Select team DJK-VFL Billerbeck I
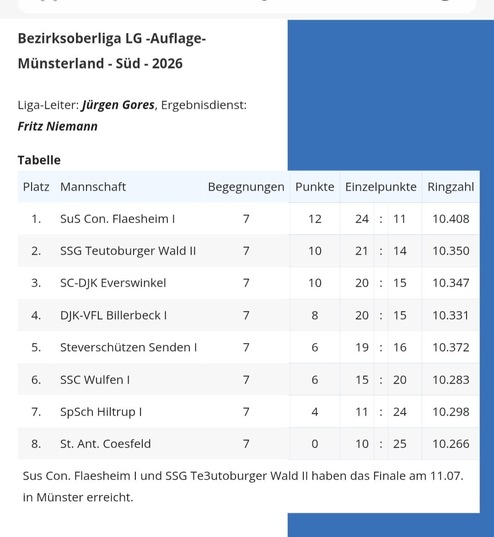Viewport: 494px width, 537px height. (x=113, y=315)
